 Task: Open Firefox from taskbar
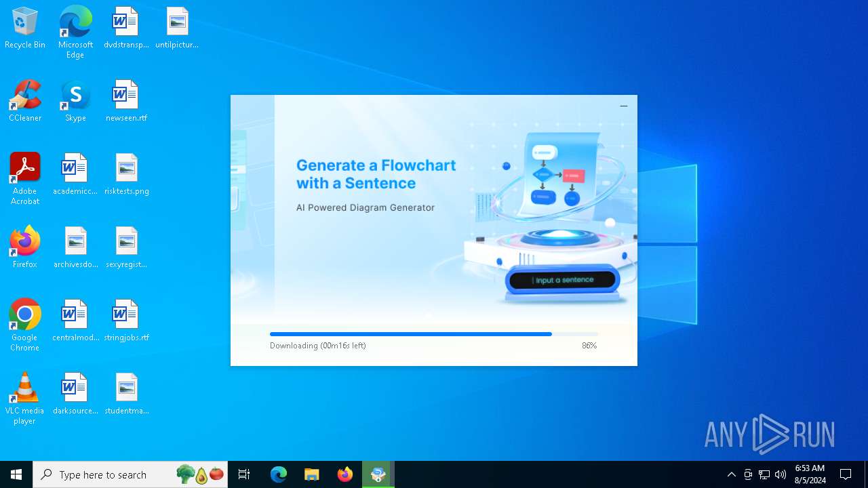tap(345, 474)
